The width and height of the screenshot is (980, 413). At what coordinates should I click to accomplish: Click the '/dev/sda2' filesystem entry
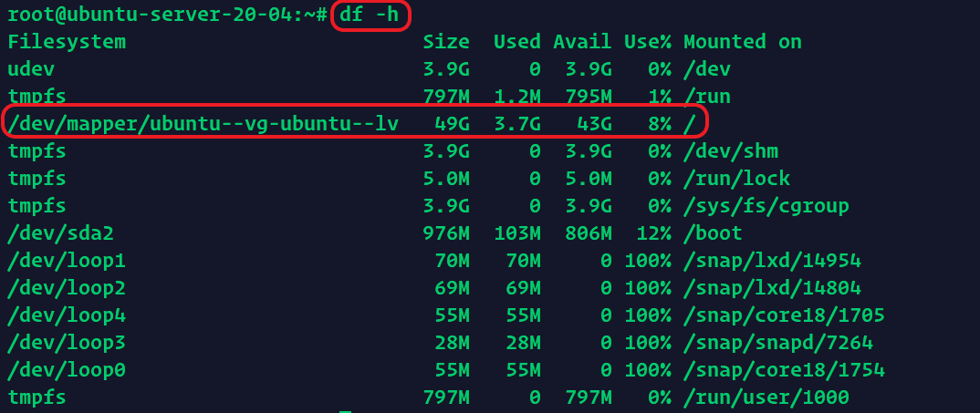[60, 233]
